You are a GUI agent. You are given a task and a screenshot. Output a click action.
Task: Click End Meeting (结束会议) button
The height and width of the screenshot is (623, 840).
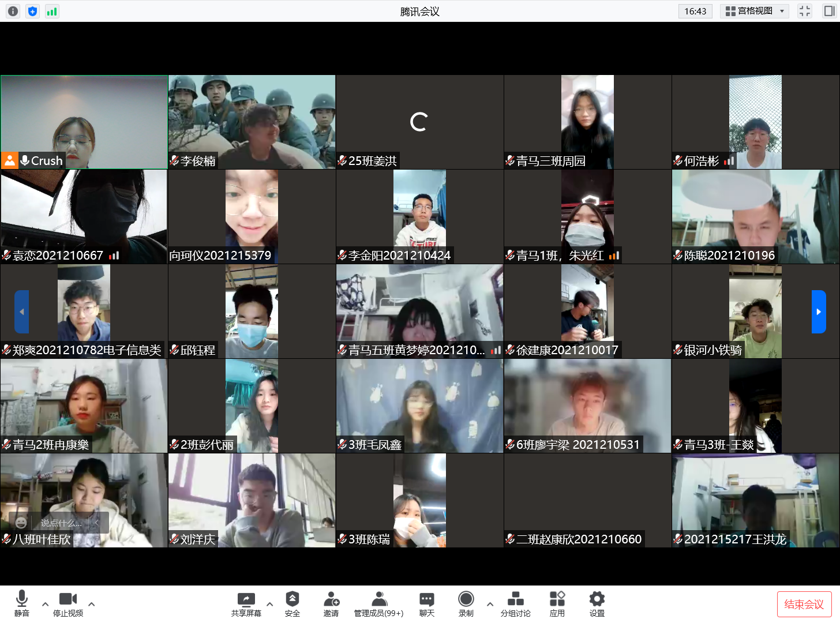(x=804, y=604)
